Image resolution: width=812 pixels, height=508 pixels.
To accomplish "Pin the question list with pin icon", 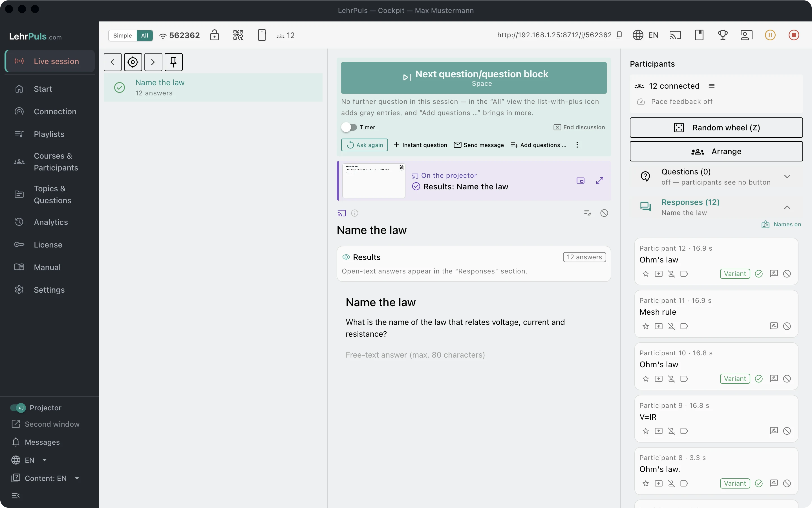I will [173, 62].
